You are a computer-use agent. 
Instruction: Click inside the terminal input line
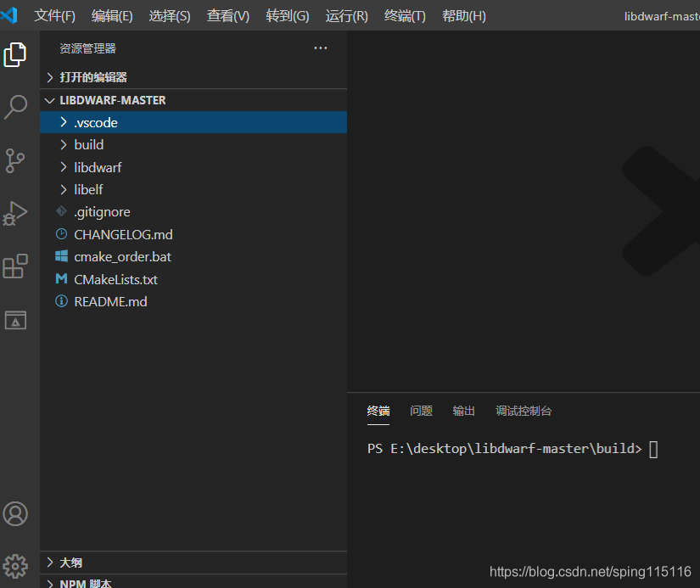[653, 448]
